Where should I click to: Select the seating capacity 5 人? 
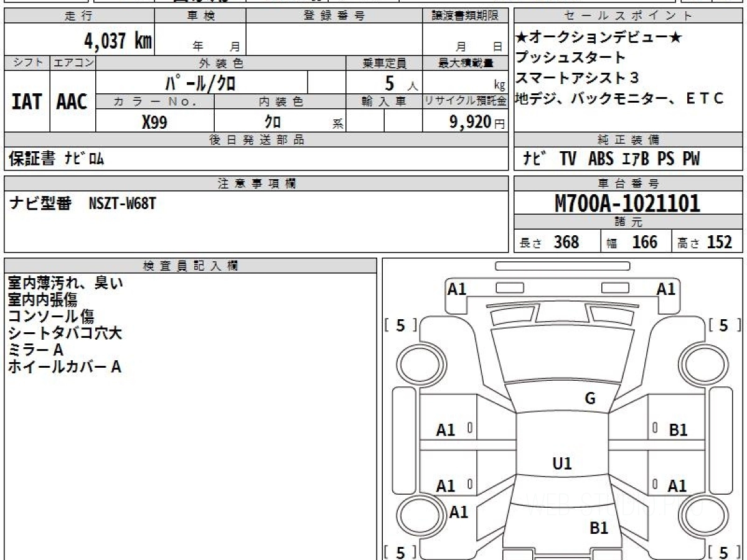click(x=402, y=83)
